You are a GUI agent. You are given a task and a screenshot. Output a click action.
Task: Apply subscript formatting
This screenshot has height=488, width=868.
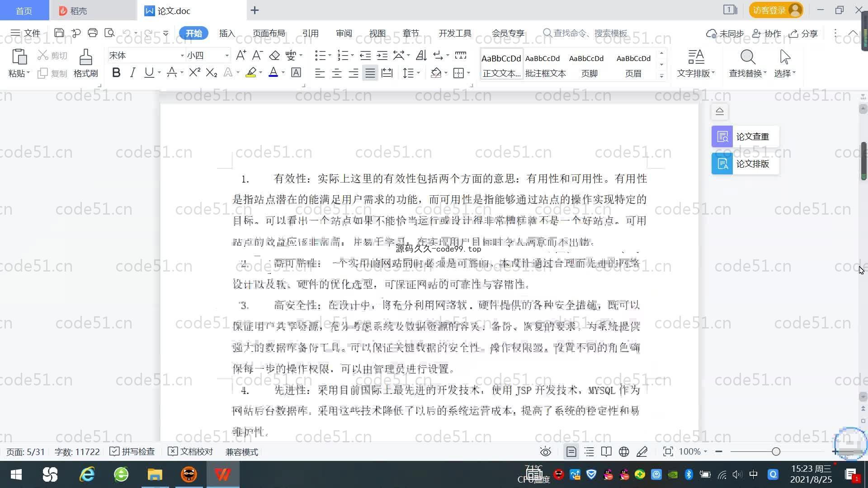point(212,73)
